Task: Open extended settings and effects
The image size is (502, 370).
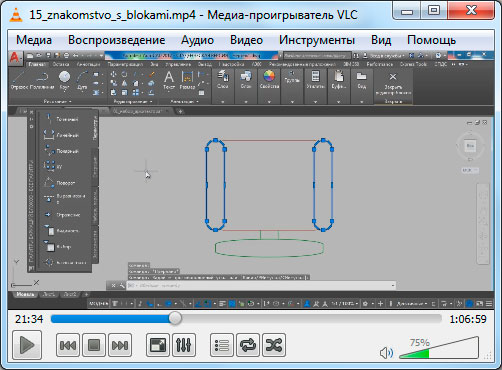Action: click(x=184, y=345)
